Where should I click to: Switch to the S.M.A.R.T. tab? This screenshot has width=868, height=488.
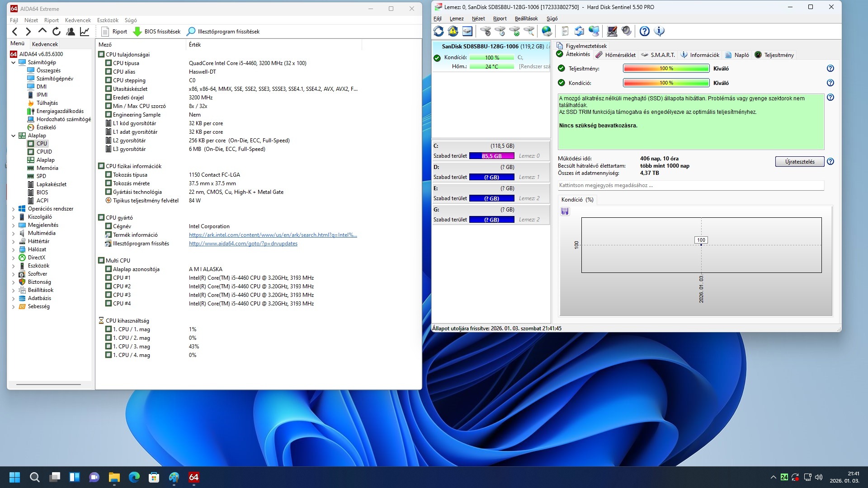point(658,55)
